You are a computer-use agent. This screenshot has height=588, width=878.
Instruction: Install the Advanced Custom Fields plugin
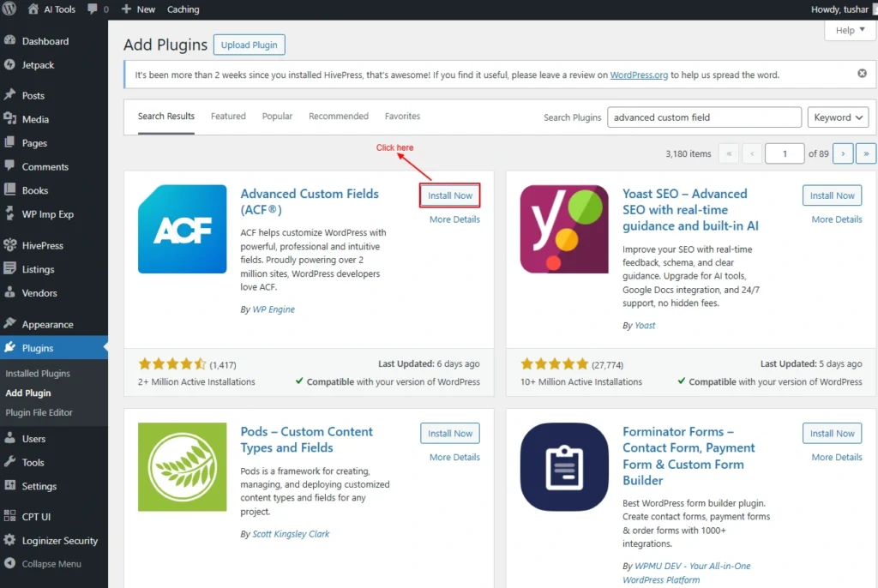[450, 195]
